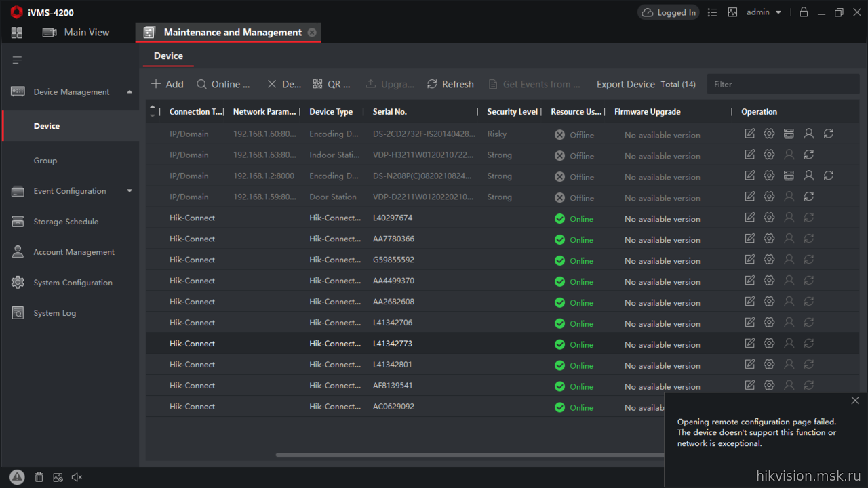The width and height of the screenshot is (868, 488).
Task: Select the Device sub-tab
Action: pyautogui.click(x=168, y=56)
